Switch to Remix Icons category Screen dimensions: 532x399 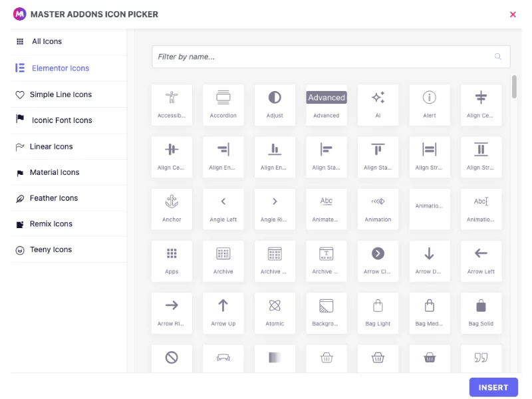[x=69, y=224]
